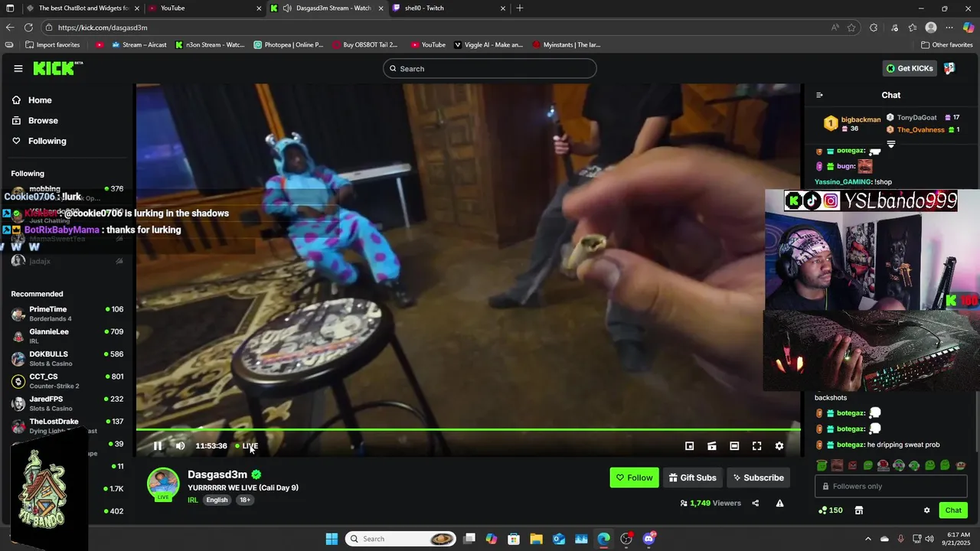The width and height of the screenshot is (980, 551).
Task: Open CCT_CS recommended channel
Action: pos(67,380)
